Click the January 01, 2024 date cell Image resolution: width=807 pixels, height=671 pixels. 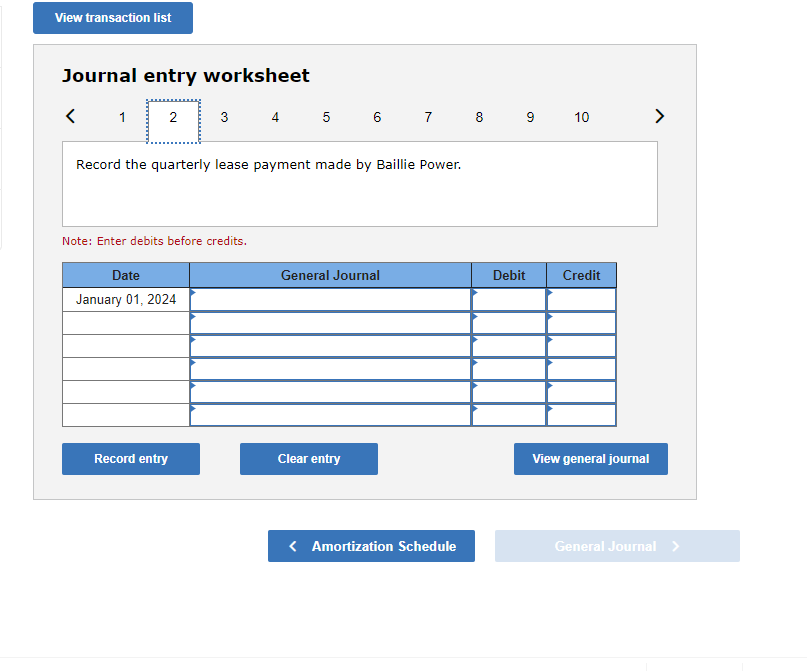[x=125, y=299]
